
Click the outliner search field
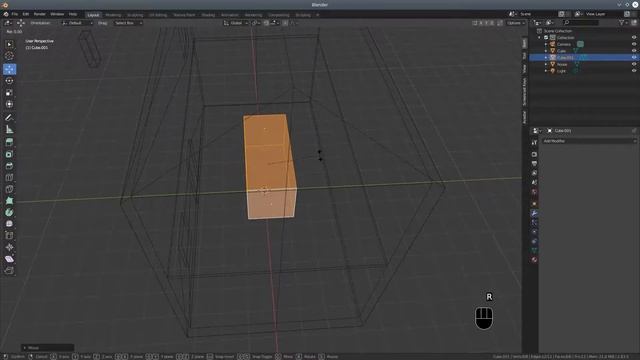click(580, 23)
